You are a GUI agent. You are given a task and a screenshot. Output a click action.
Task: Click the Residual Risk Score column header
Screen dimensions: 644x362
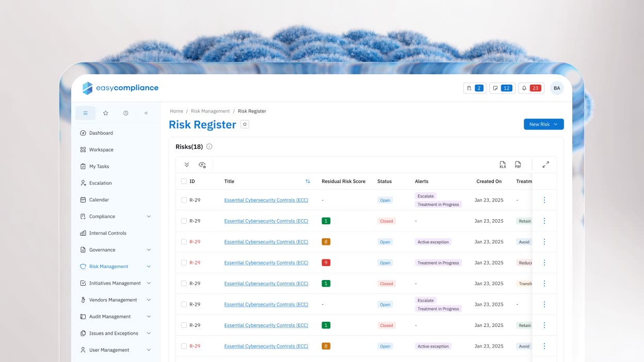point(343,182)
